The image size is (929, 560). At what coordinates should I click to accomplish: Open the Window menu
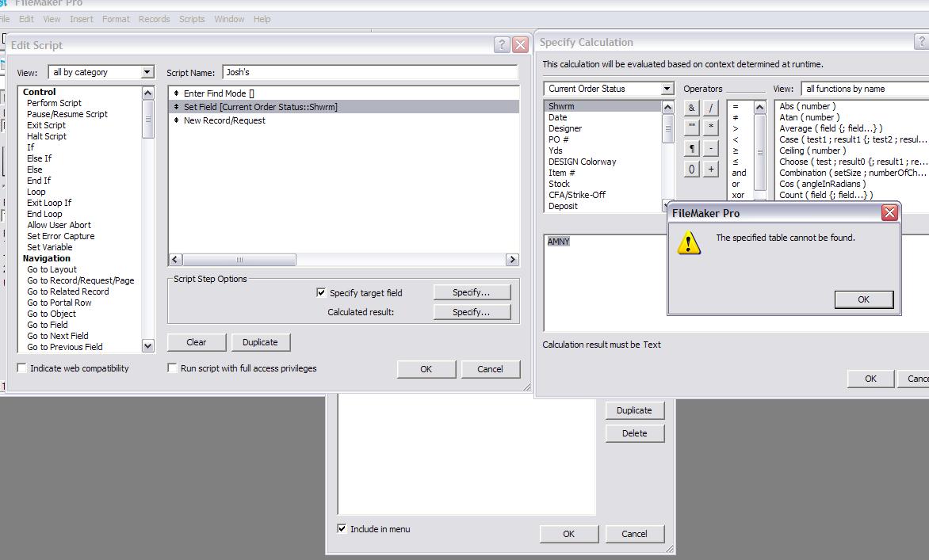pos(229,19)
